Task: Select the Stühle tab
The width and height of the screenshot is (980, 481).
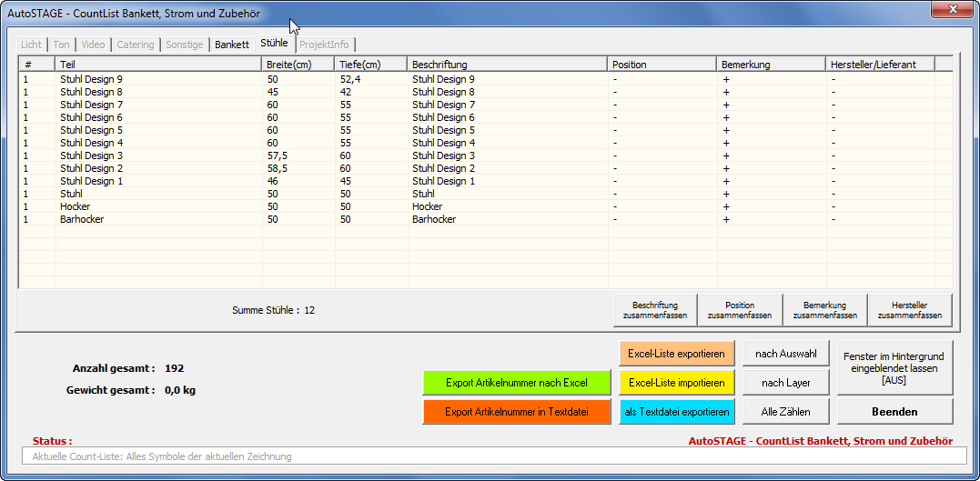Action: coord(274,43)
